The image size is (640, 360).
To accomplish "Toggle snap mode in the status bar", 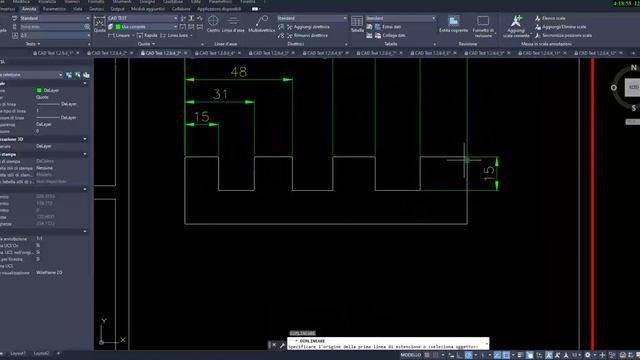I will point(436,356).
